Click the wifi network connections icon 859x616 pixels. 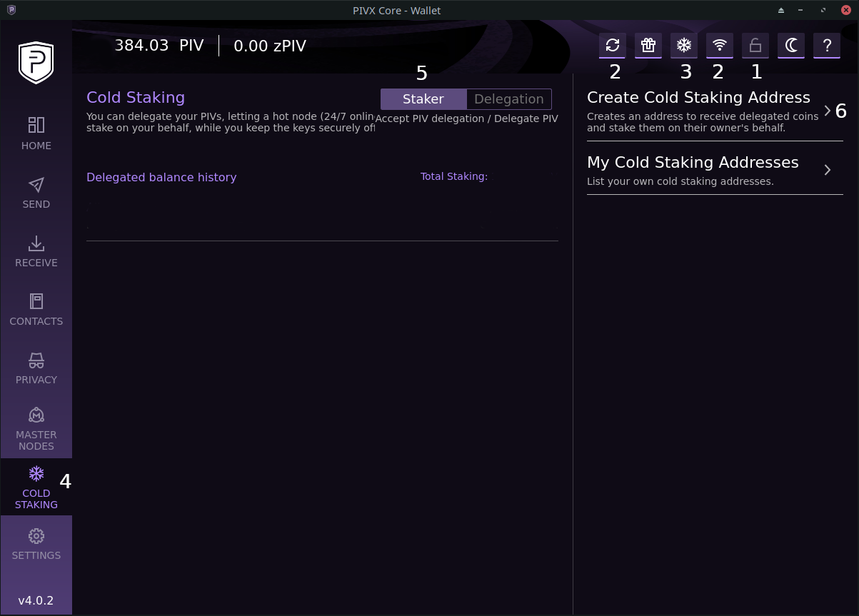tap(719, 46)
